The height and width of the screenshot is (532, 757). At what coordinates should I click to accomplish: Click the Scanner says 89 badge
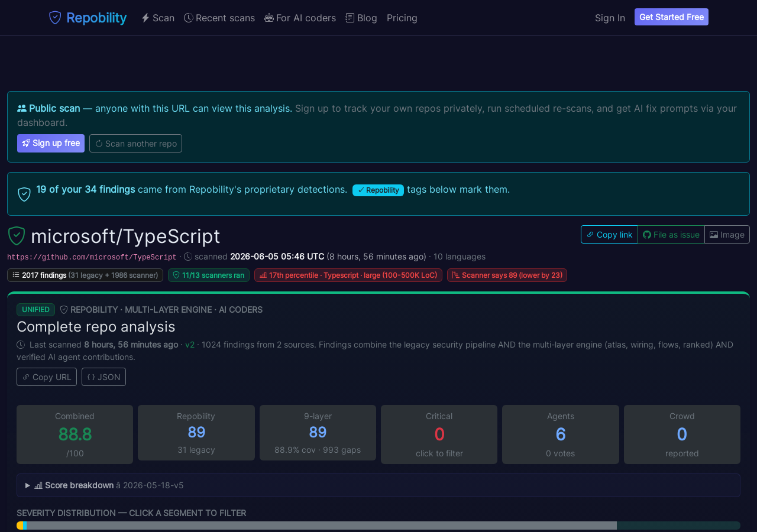click(507, 275)
